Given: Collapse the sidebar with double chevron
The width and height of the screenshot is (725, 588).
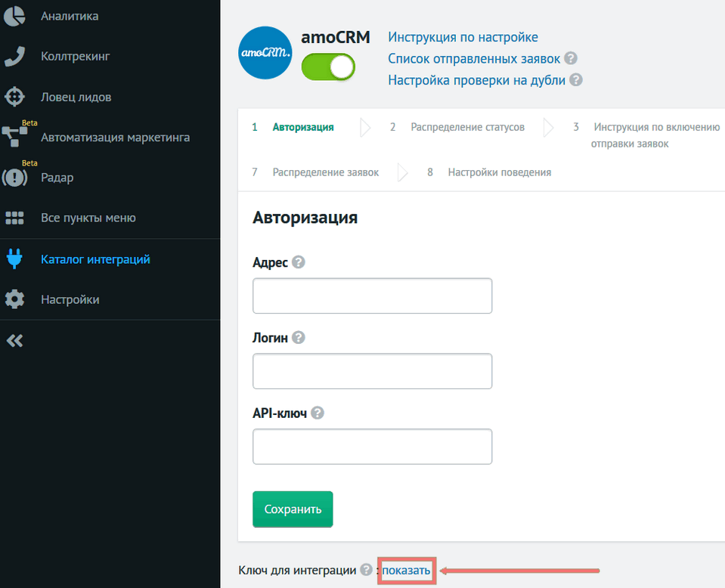Looking at the screenshot, I should [14, 340].
